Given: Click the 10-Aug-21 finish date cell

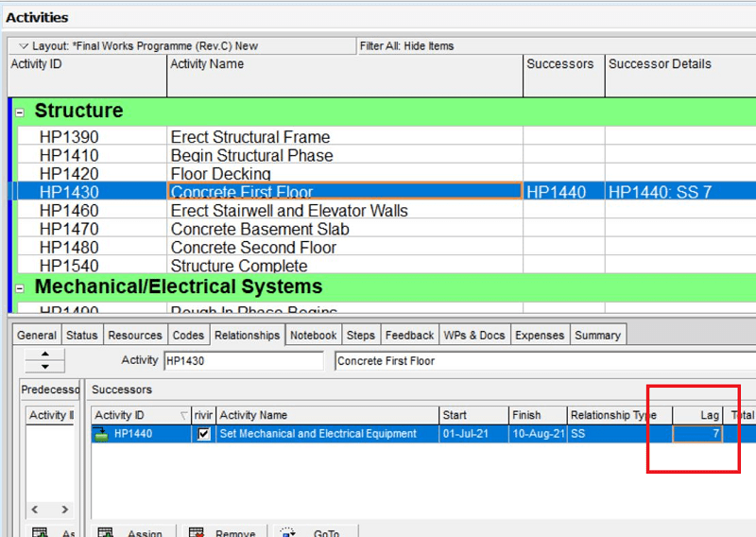Looking at the screenshot, I should click(538, 434).
